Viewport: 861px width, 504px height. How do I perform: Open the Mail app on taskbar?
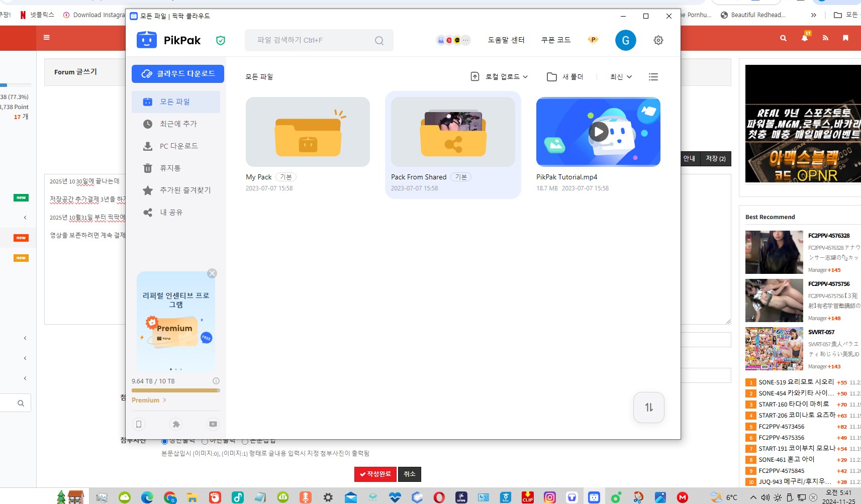(x=351, y=497)
